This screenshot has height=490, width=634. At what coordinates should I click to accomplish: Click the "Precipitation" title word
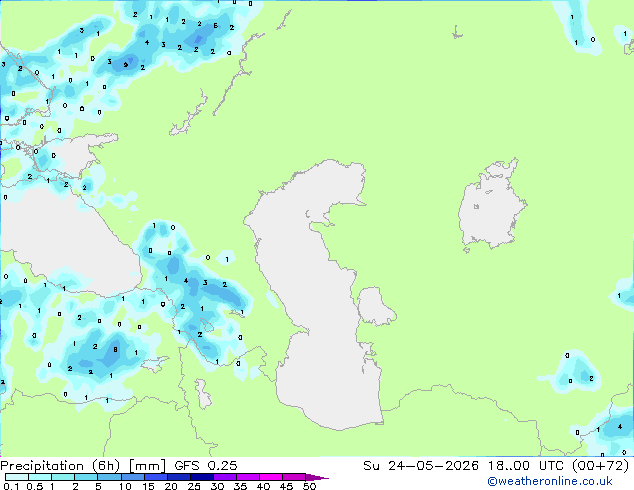(42, 466)
